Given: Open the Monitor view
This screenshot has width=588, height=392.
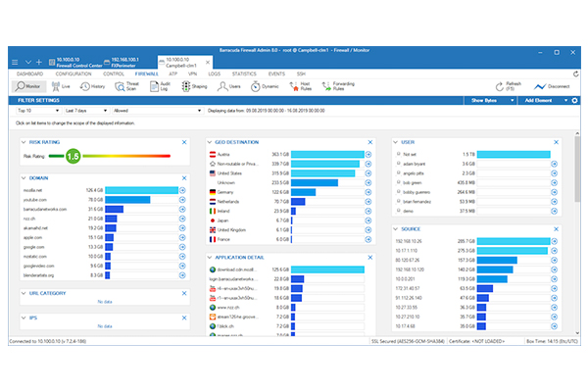Looking at the screenshot, I should (x=28, y=86).
